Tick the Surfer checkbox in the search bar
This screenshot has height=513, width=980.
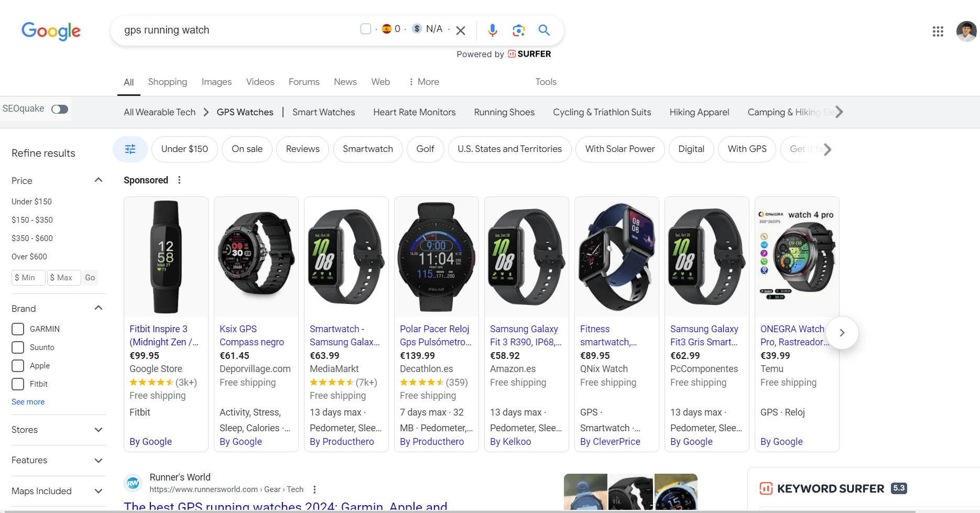[x=366, y=29]
